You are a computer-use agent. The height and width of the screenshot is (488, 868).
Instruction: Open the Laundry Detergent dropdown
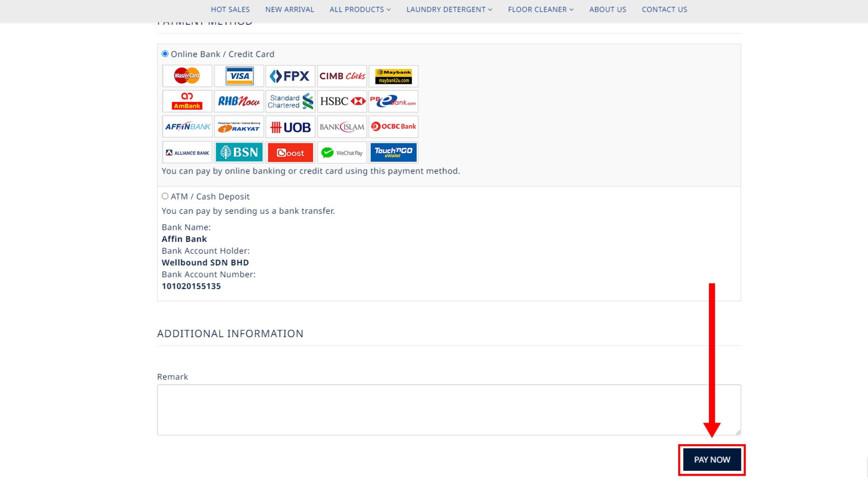tap(449, 9)
